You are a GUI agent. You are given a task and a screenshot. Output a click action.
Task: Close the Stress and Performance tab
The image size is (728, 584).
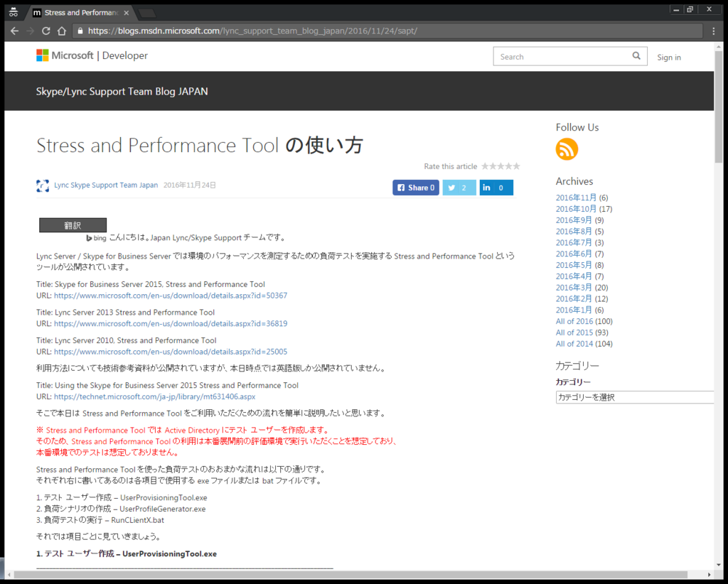(x=126, y=13)
